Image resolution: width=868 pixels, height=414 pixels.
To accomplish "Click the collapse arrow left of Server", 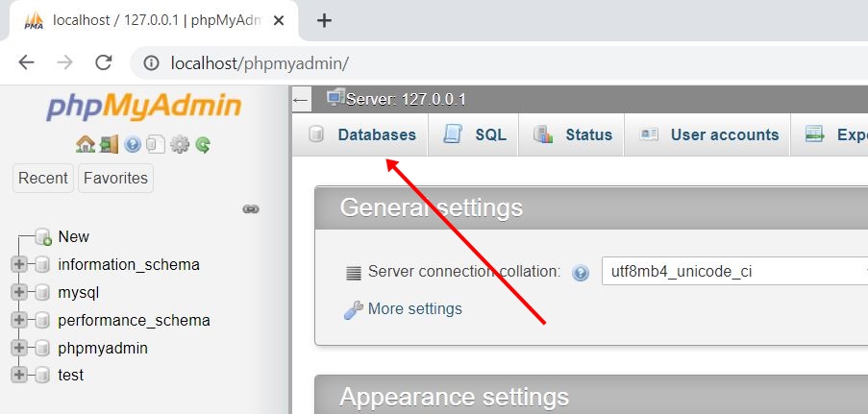I will [301, 100].
